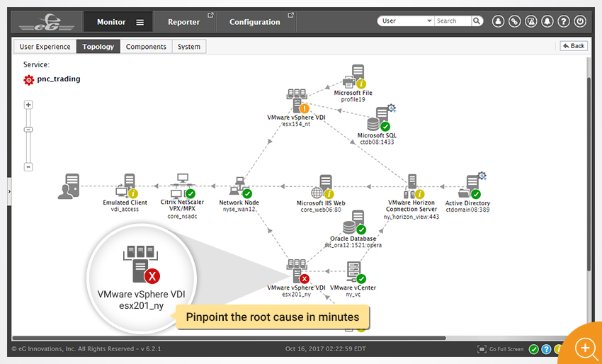Click the profile19 label text
The height and width of the screenshot is (364, 602).
click(353, 99)
